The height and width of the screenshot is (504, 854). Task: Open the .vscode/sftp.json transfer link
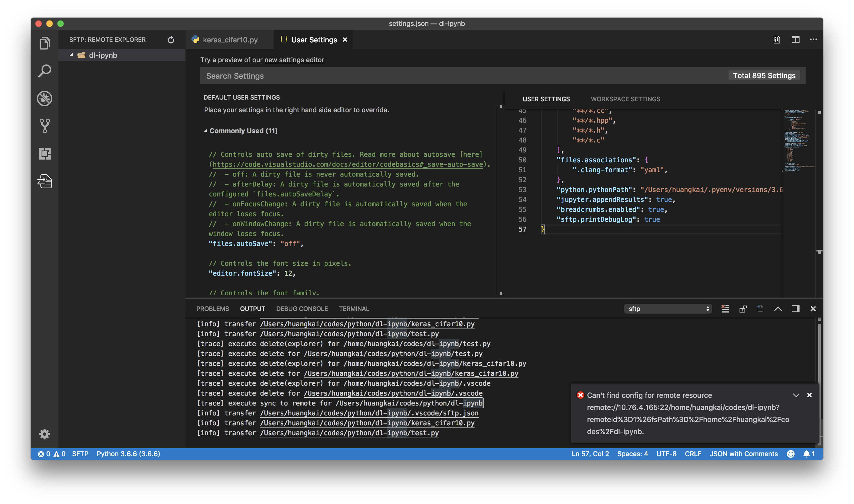pyautogui.click(x=369, y=413)
